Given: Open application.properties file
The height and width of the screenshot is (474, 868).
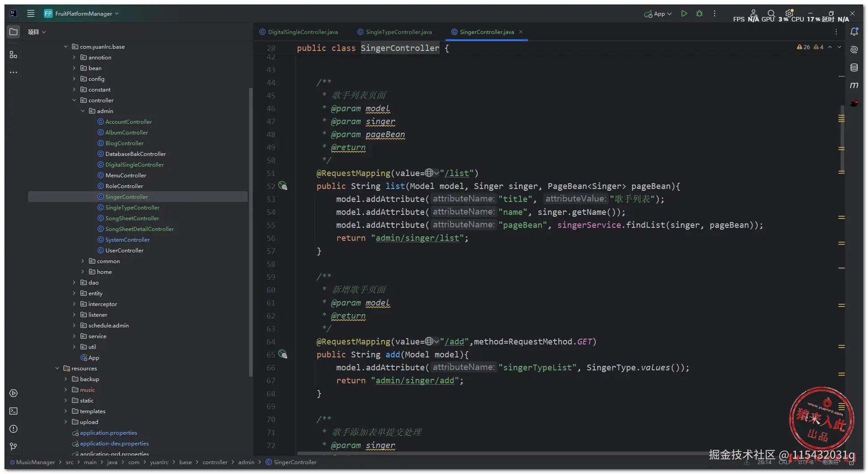Looking at the screenshot, I should click(x=109, y=432).
